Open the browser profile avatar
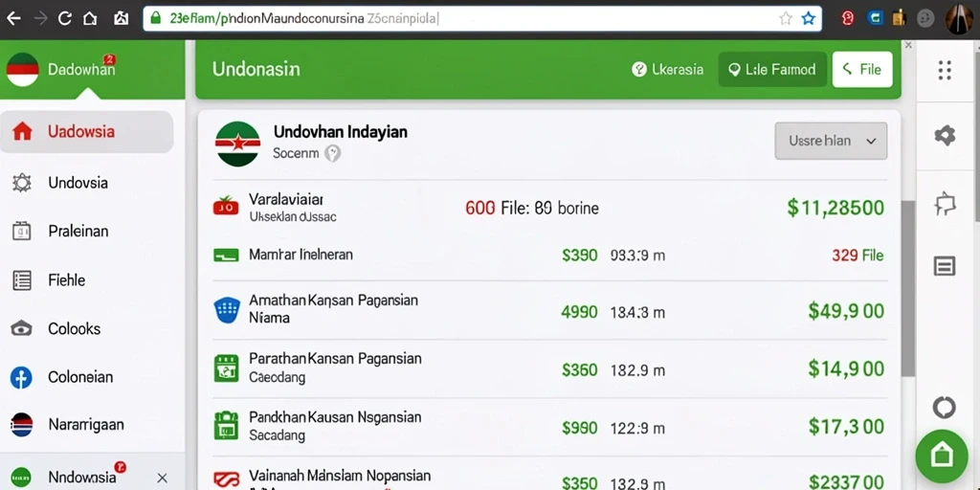Screen dimensions: 980x490 click(x=959, y=19)
